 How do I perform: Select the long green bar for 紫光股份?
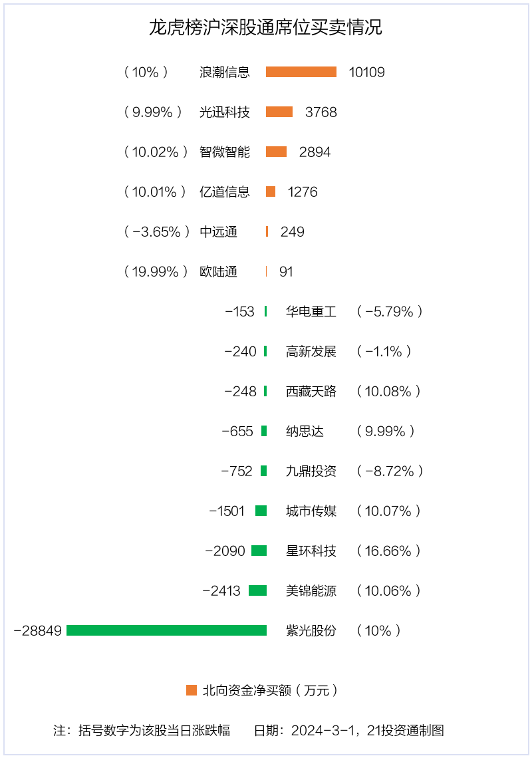tap(166, 630)
